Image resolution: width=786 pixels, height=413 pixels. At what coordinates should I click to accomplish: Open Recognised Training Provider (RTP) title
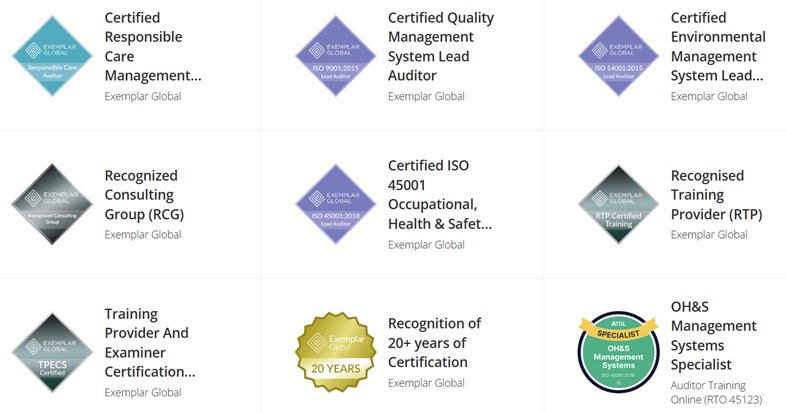pos(716,195)
